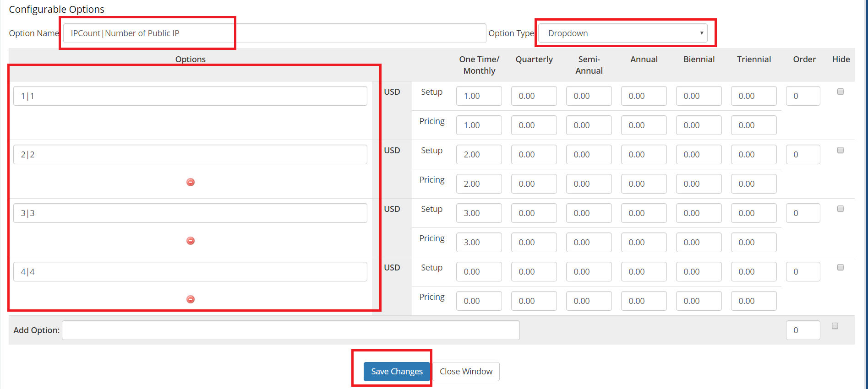The height and width of the screenshot is (389, 868).
Task: Click the Options column header
Action: tap(191, 59)
